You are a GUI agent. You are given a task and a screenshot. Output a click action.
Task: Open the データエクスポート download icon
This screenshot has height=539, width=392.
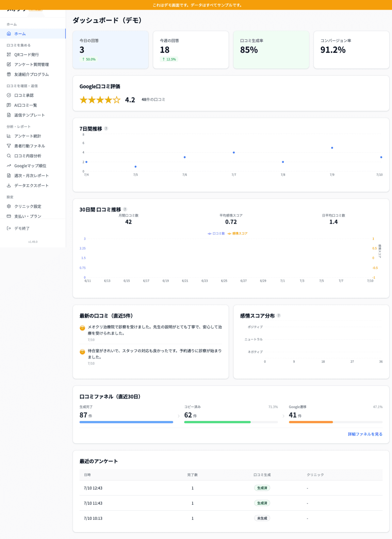point(9,185)
